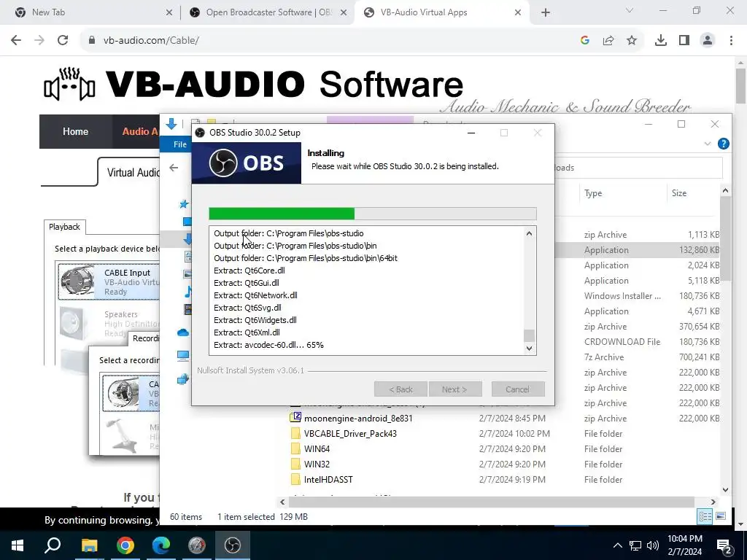
Task: Switch Explorer to details view icon
Action: [x=705, y=516]
